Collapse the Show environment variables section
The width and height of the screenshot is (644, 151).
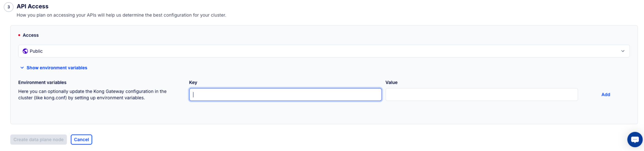click(57, 68)
